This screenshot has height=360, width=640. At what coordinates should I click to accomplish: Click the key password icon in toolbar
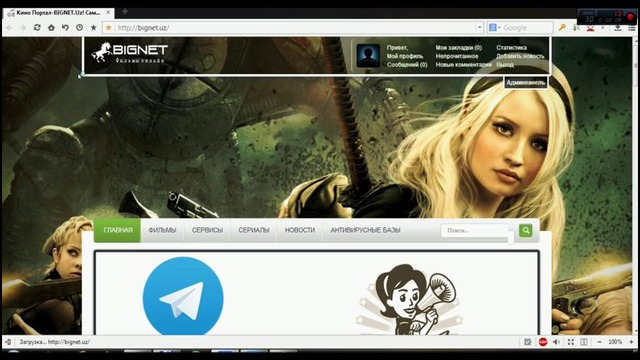[x=562, y=27]
